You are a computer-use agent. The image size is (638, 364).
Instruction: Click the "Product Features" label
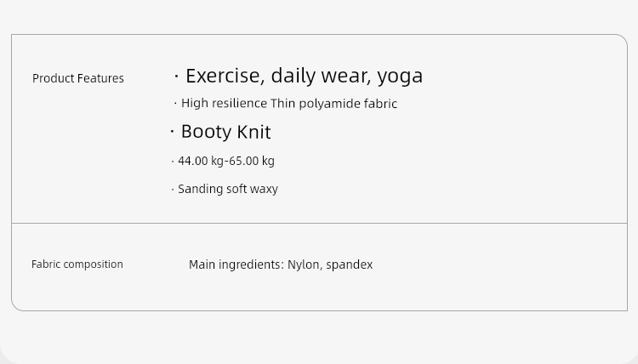pyautogui.click(x=78, y=78)
